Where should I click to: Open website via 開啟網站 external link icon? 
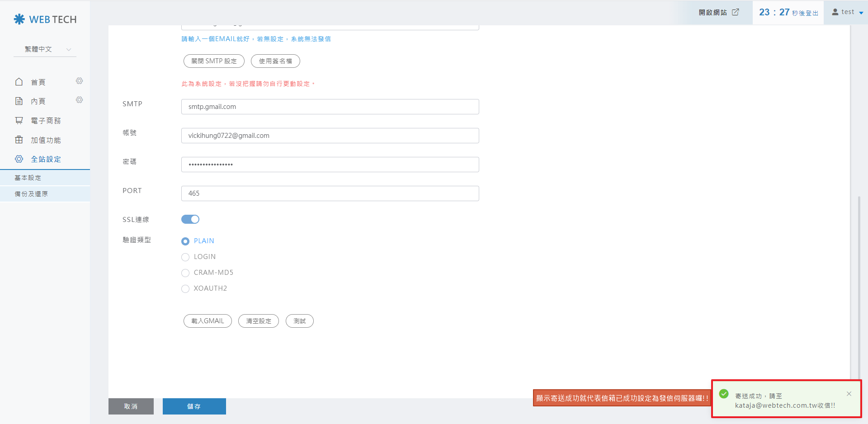[736, 12]
